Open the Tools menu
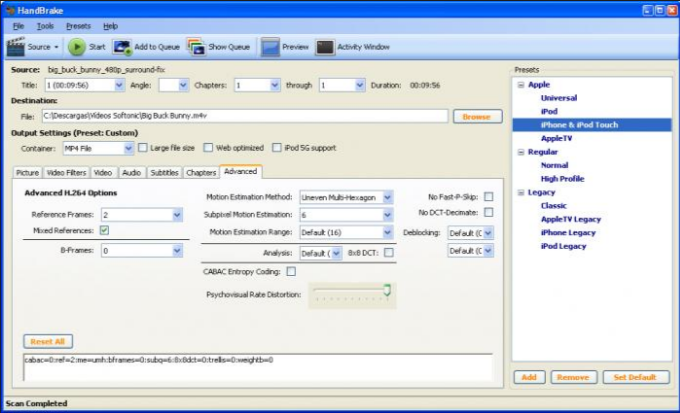Image resolution: width=680 pixels, height=413 pixels. click(x=45, y=26)
